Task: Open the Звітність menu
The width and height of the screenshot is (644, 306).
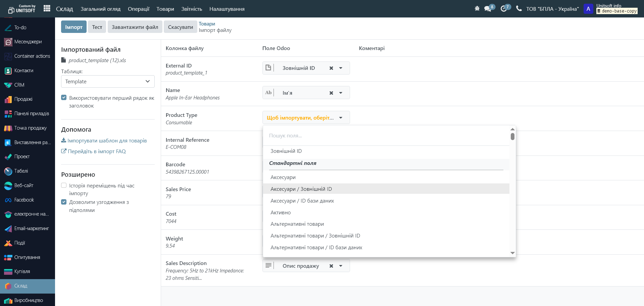Action: [191, 9]
